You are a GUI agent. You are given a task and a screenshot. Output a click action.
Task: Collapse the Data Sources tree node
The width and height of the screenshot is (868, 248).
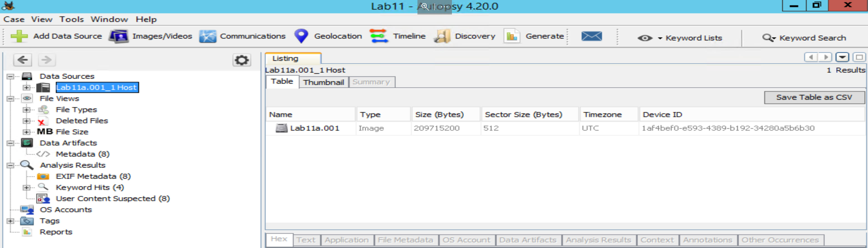[10, 76]
